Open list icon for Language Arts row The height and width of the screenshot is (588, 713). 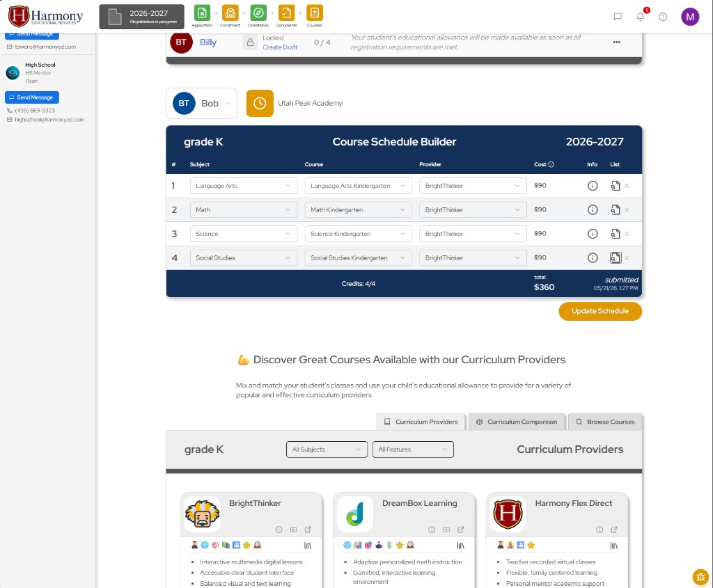pyautogui.click(x=616, y=186)
